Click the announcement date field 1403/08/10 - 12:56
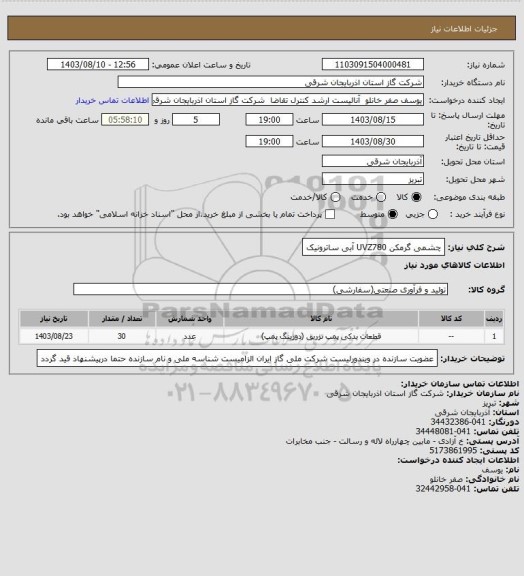The image size is (524, 576). [98, 64]
